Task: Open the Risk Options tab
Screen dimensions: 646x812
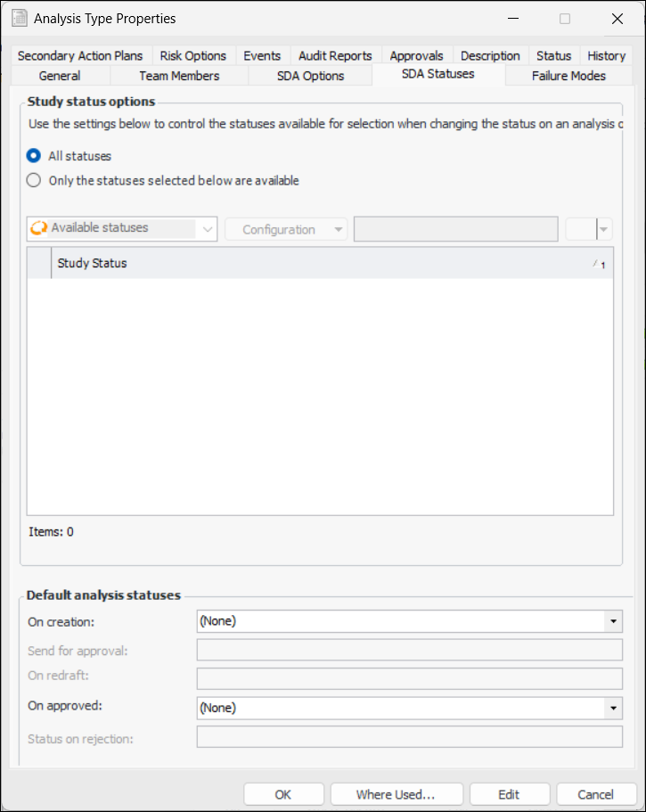Action: [193, 55]
